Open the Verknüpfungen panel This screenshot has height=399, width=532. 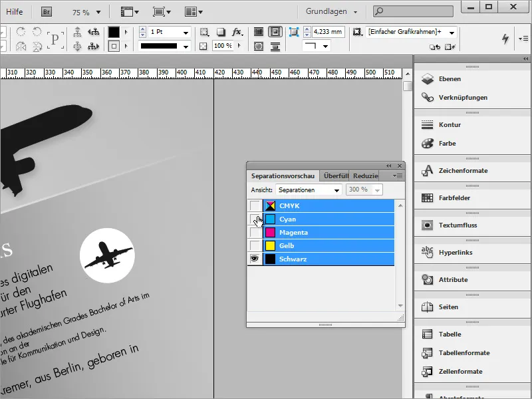[462, 97]
